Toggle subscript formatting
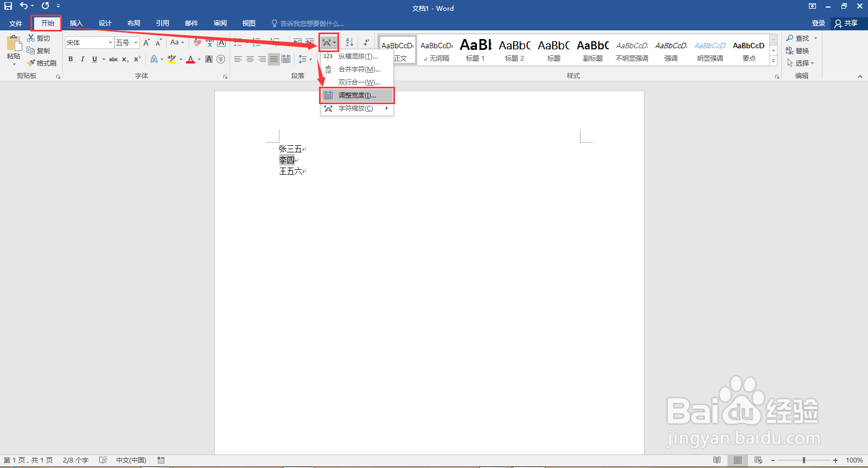Screen dimensions: 868x468 click(x=125, y=59)
